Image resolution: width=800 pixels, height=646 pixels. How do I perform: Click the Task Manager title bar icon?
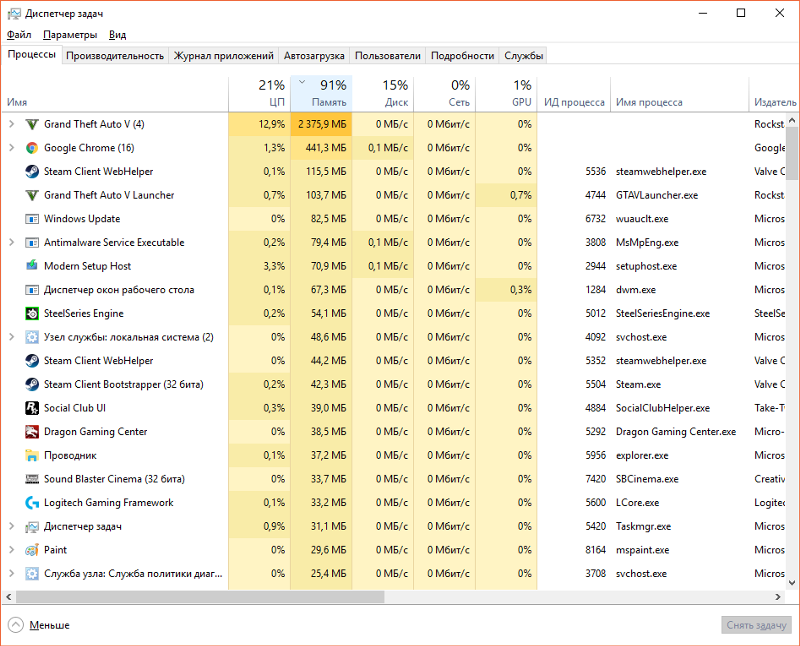pyautogui.click(x=14, y=14)
